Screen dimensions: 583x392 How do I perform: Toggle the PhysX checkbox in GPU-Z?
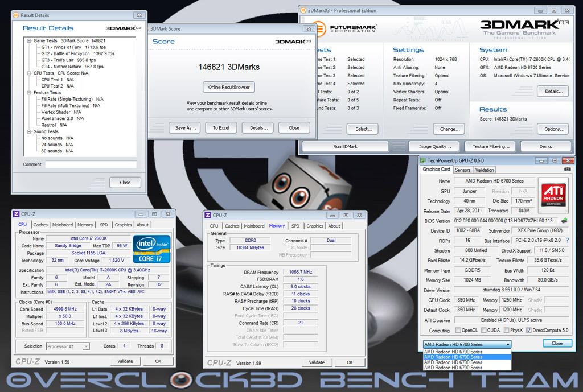[506, 331]
